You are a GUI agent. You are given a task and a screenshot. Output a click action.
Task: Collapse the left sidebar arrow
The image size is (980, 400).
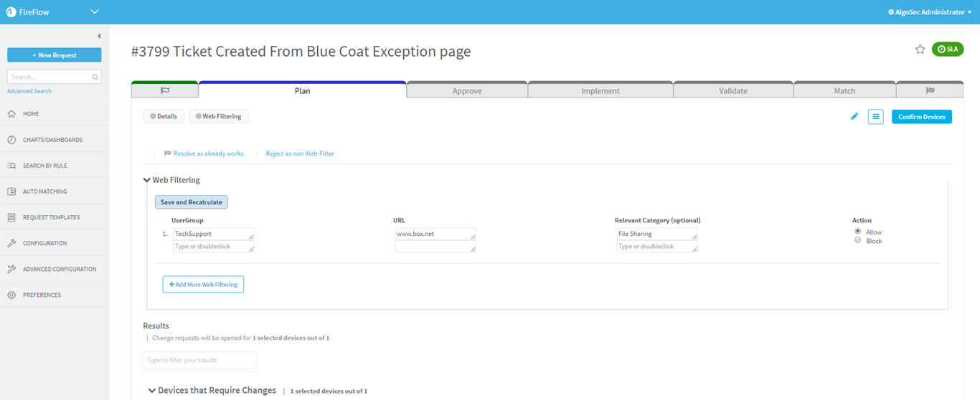pyautogui.click(x=99, y=36)
